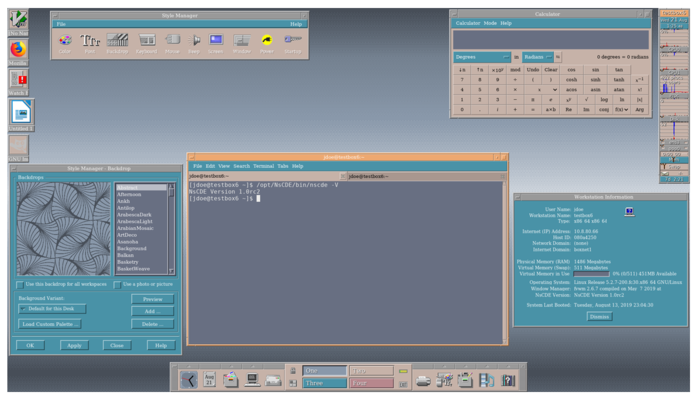Open the Mouse settings icon
Viewport: 700px width, 402px height.
[172, 40]
